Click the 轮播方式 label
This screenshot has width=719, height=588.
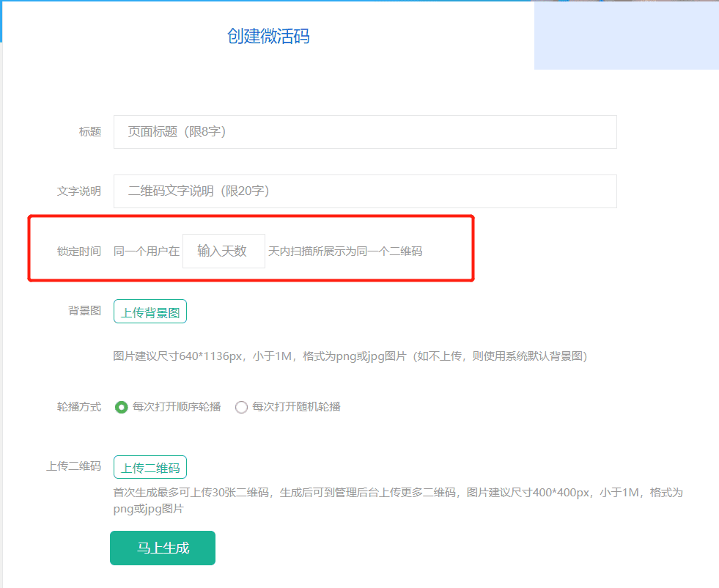point(79,407)
